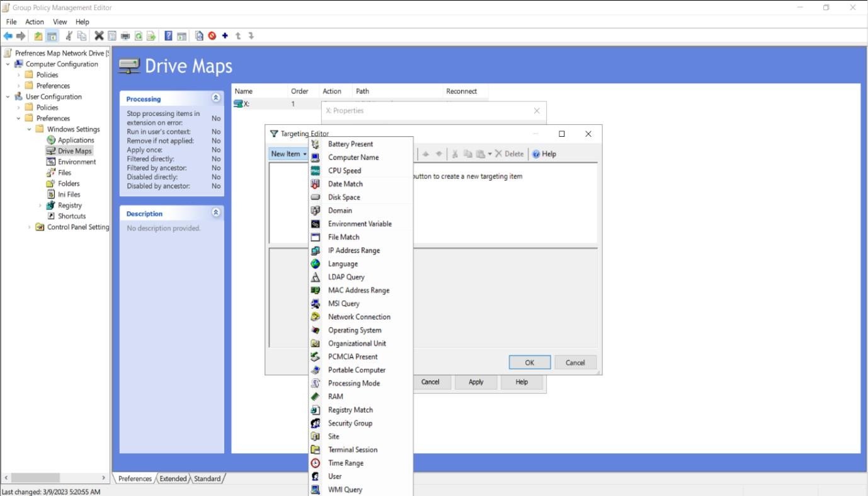Click the Path column header
868x496 pixels.
click(x=397, y=91)
